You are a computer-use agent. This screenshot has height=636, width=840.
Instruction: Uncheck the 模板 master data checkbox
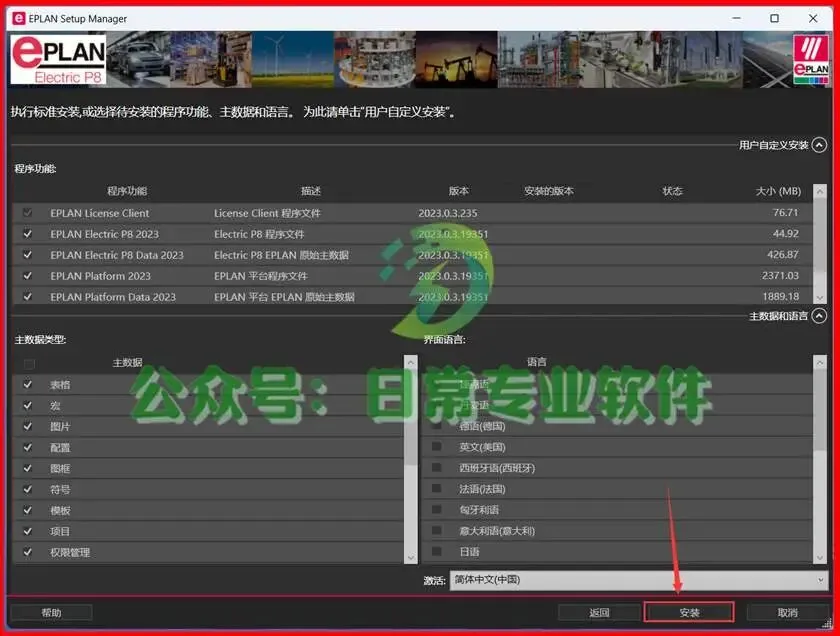pyautogui.click(x=27, y=510)
